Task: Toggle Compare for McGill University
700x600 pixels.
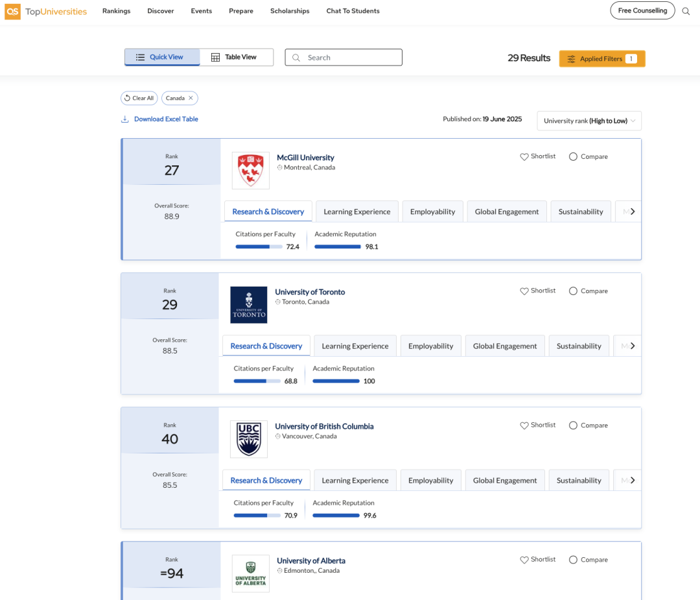Action: pyautogui.click(x=573, y=157)
